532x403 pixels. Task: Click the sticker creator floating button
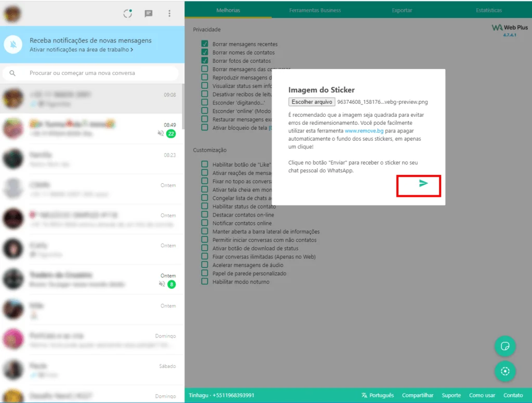pyautogui.click(x=504, y=346)
